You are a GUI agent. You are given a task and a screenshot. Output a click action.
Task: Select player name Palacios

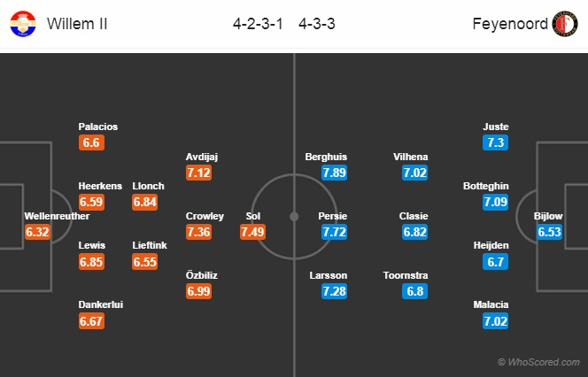97,127
